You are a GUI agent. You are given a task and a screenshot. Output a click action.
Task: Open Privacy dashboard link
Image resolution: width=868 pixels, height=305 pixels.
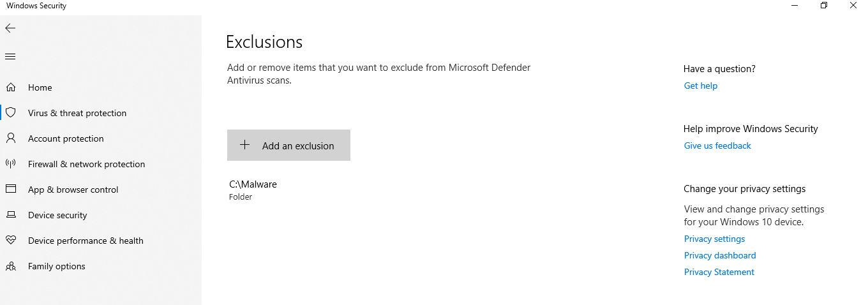[720, 256]
